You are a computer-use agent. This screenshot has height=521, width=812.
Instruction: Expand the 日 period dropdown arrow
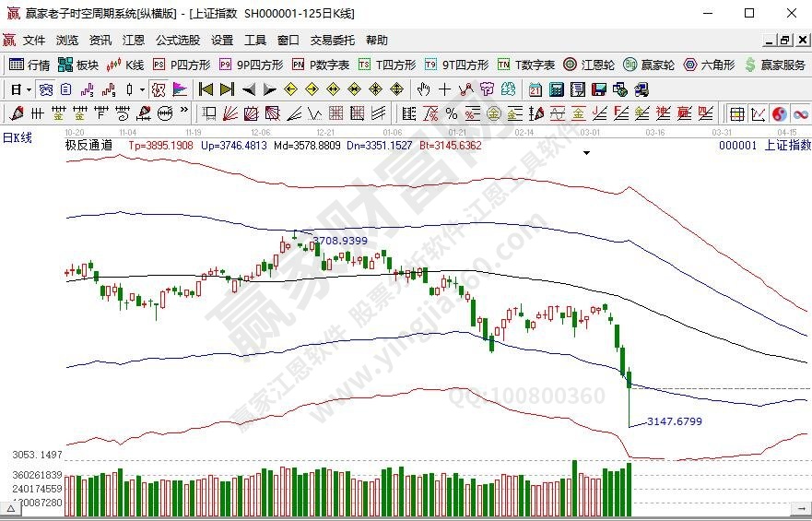coord(29,89)
